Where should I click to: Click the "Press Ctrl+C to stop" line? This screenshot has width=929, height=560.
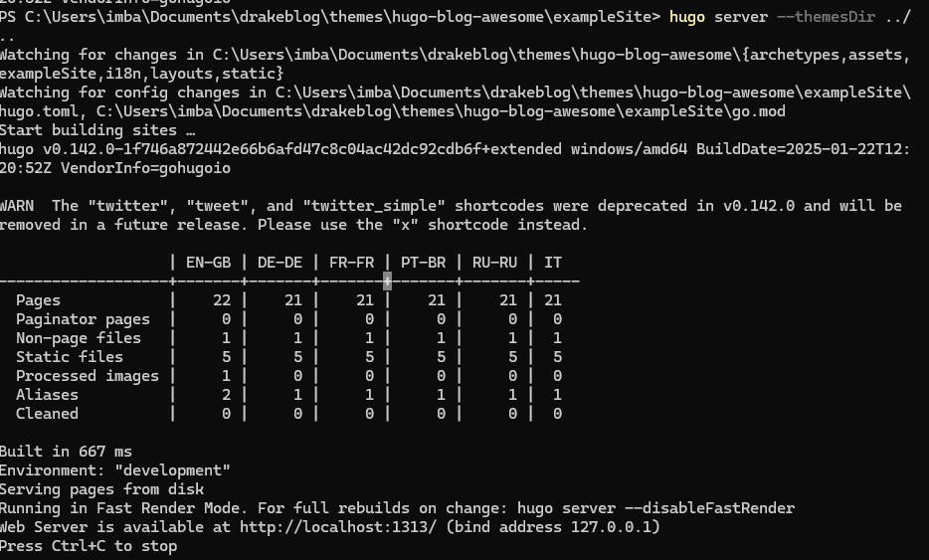coord(89,546)
